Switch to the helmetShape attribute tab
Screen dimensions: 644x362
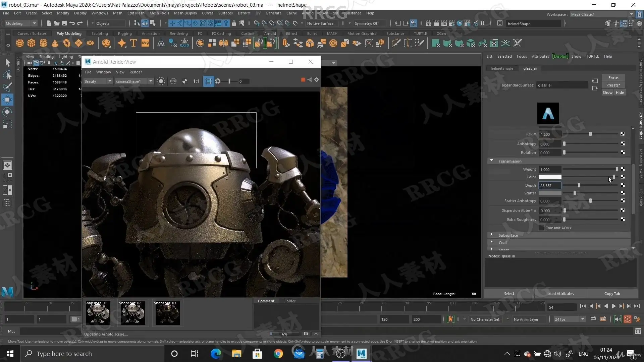502,68
